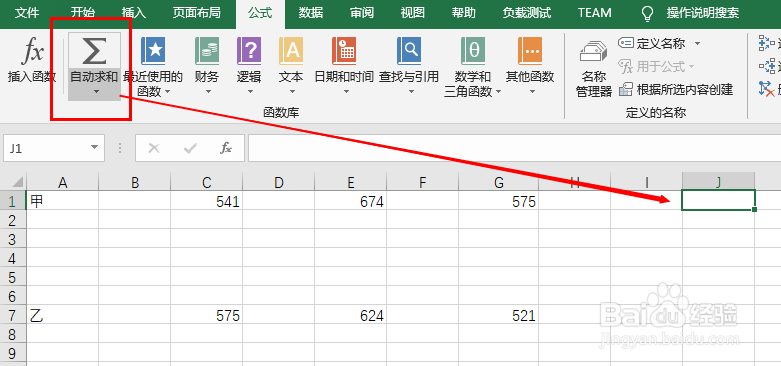
Task: Select column G header
Action: pos(499,182)
